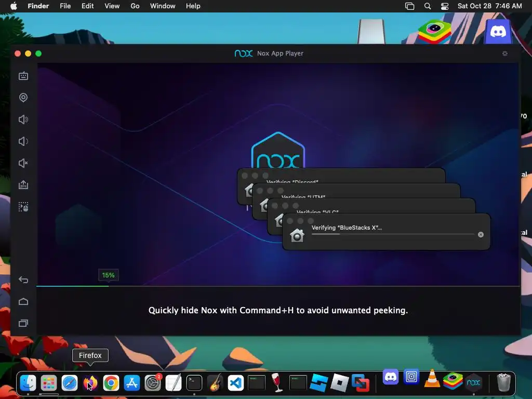Image resolution: width=532 pixels, height=399 pixels.
Task: Open Launchpad from the Dock
Action: pyautogui.click(x=49, y=383)
